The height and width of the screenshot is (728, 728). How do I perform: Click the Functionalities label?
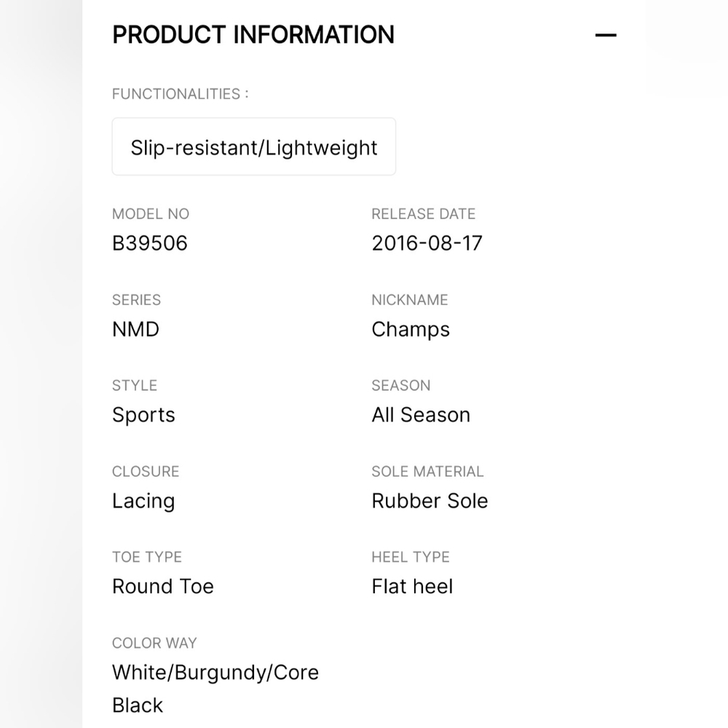coord(180,94)
